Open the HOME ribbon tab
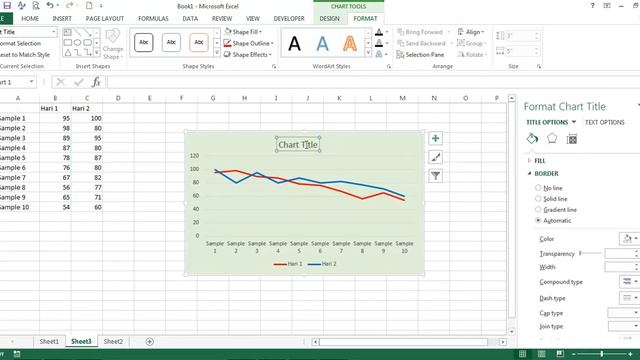 [30, 19]
